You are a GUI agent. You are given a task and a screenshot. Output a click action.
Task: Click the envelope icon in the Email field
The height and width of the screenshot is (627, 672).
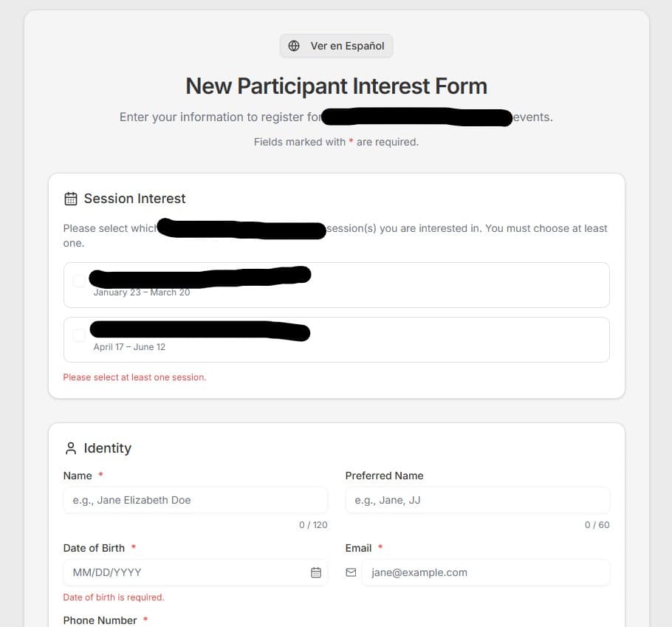pos(352,572)
